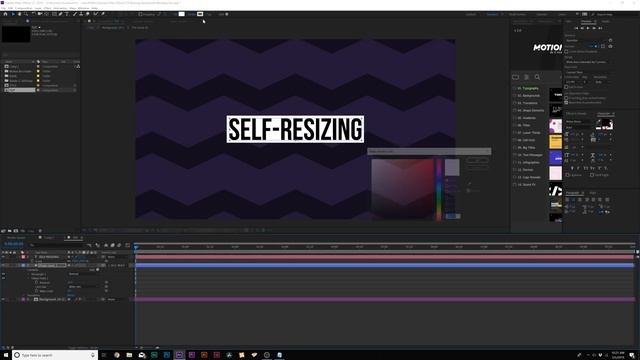Click the Fill color swatch in toolbar
Viewport: 640px width, 360px height.
pyautogui.click(x=182, y=14)
